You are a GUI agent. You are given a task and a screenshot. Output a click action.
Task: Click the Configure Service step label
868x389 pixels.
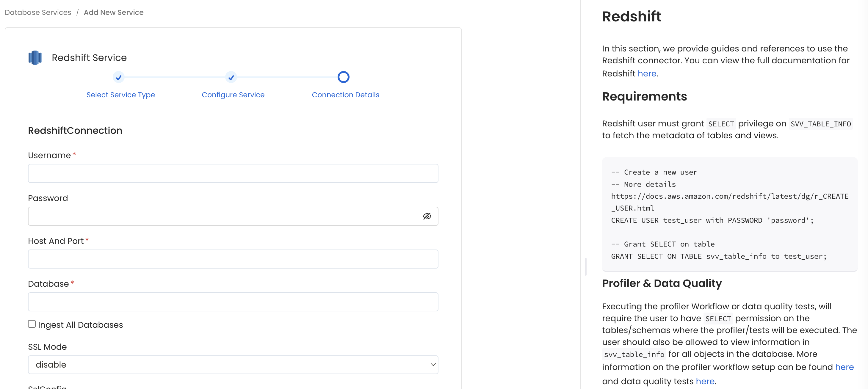point(233,95)
